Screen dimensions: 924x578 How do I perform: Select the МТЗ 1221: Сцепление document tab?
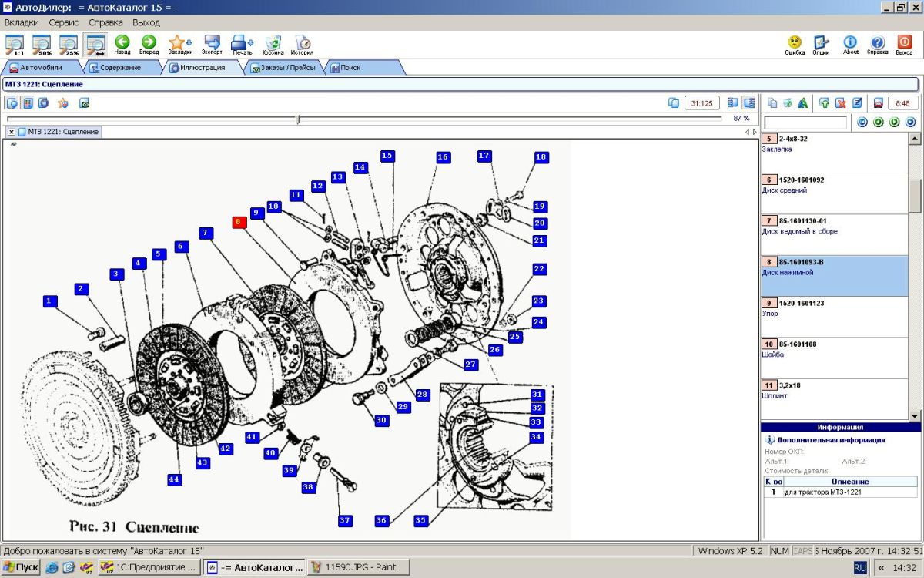59,132
